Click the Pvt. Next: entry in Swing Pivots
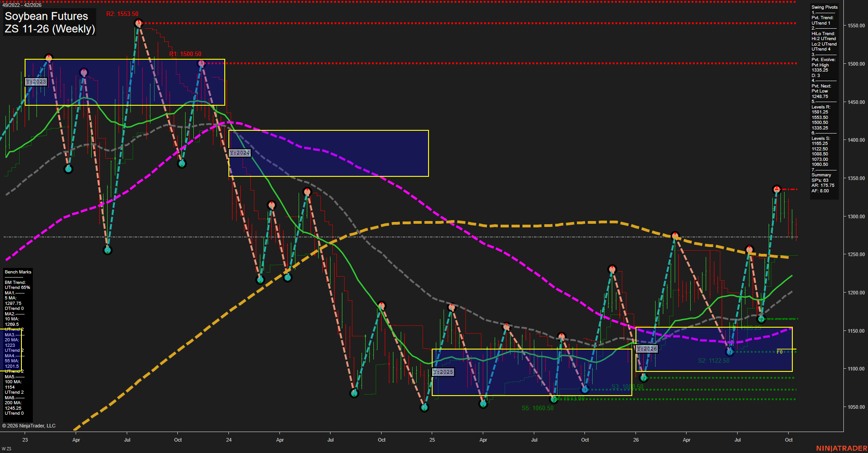This screenshot has width=868, height=453. point(821,86)
